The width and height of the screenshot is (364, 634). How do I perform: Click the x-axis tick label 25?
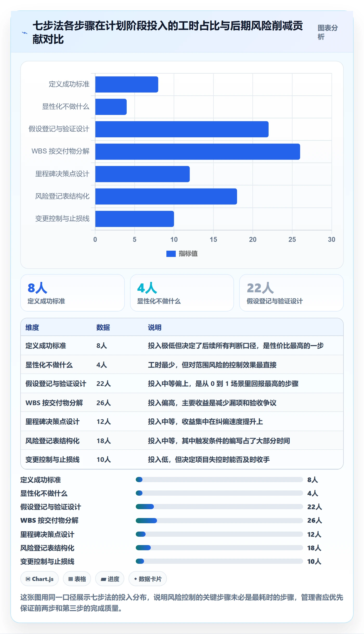pyautogui.click(x=292, y=240)
